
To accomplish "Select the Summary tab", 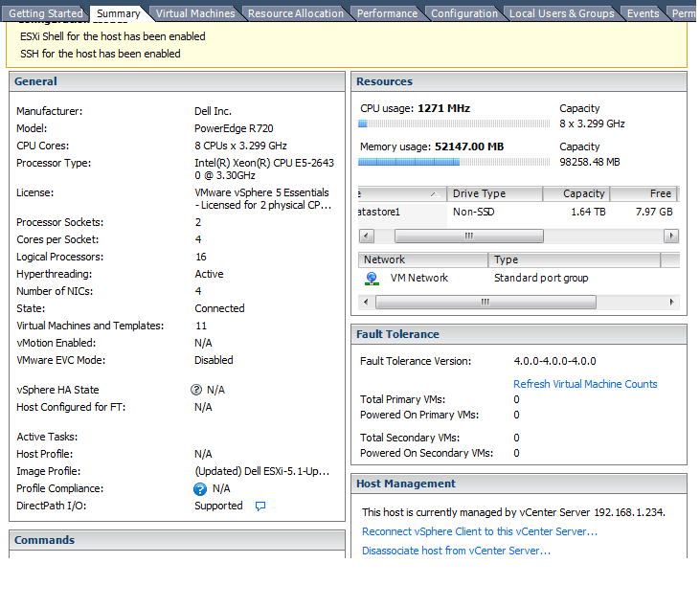I will (119, 13).
